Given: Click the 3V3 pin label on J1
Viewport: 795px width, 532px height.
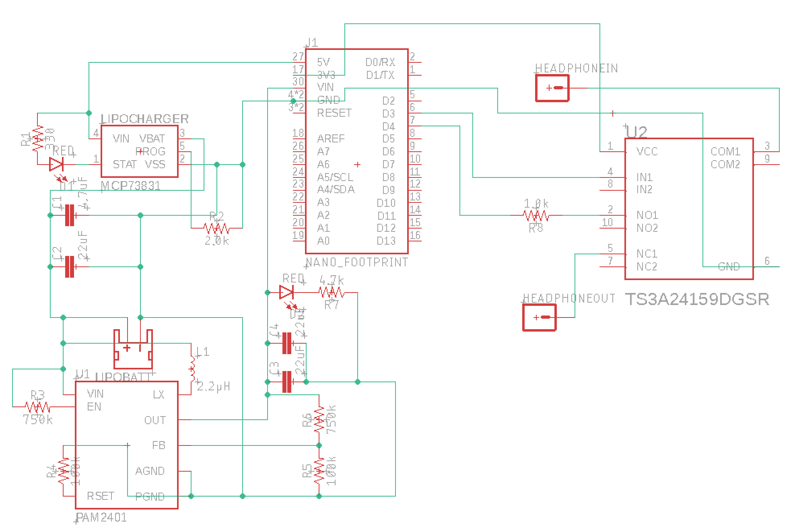Looking at the screenshot, I should tap(326, 75).
